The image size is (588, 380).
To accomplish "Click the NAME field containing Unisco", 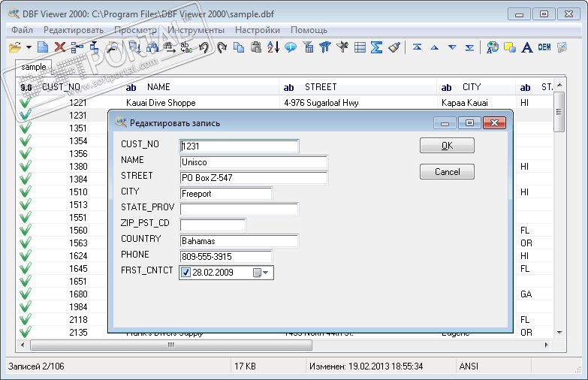I will (254, 162).
